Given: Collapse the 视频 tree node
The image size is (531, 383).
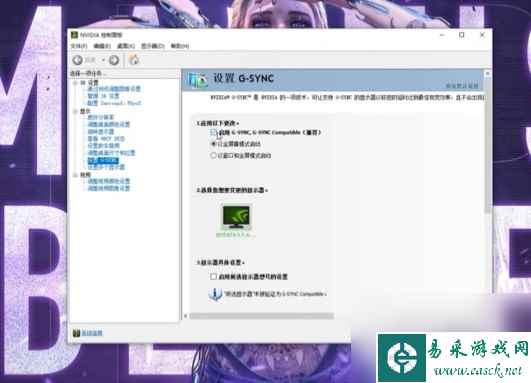Looking at the screenshot, I should pyautogui.click(x=75, y=175).
